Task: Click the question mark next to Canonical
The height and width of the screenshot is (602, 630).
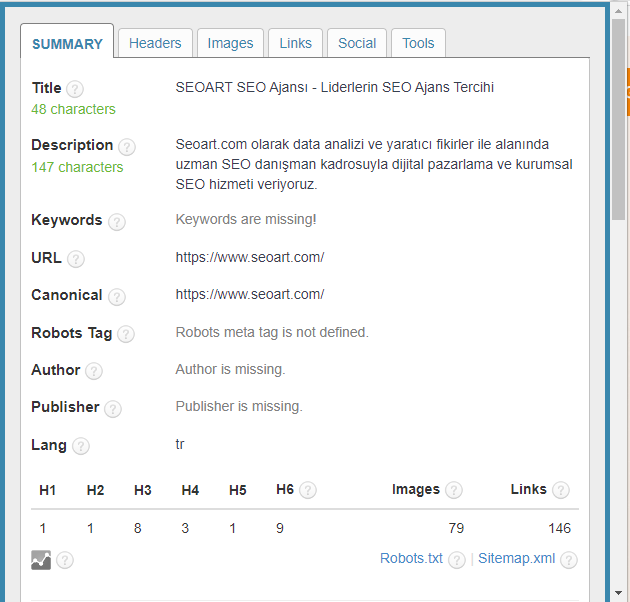Action: coord(117,297)
